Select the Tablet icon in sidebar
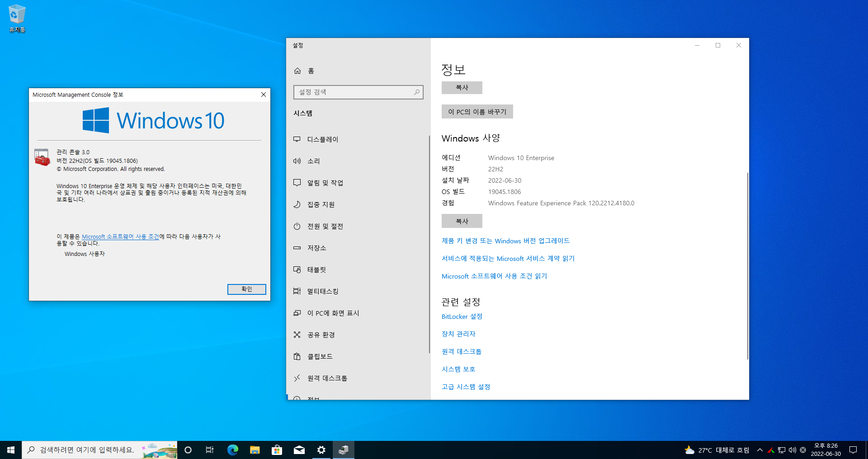868x459 pixels. (297, 270)
